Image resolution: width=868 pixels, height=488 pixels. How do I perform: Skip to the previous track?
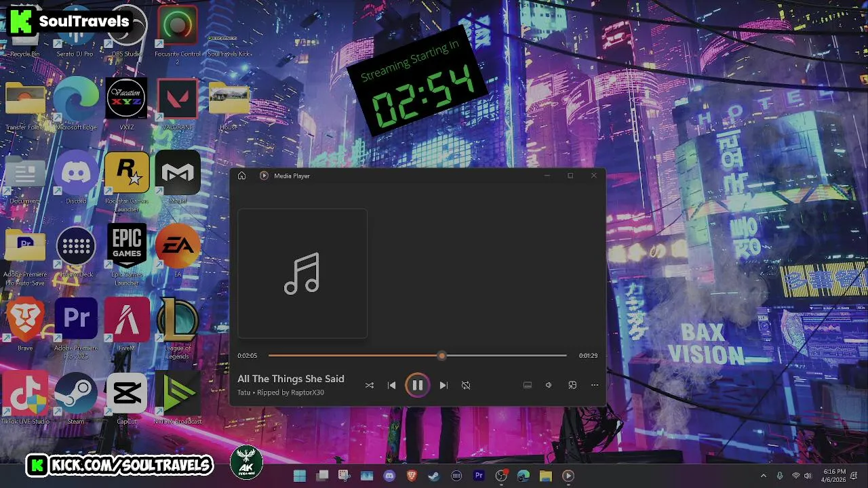click(391, 385)
